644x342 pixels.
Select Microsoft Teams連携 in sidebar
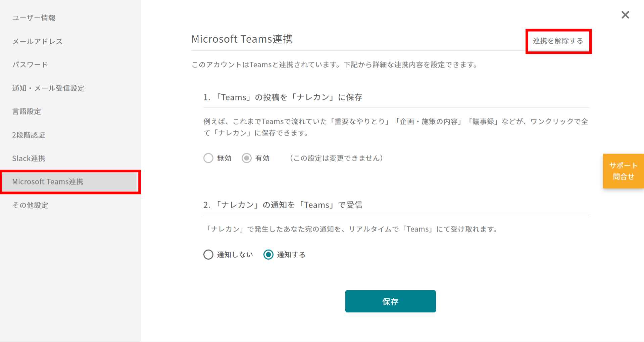click(x=70, y=182)
